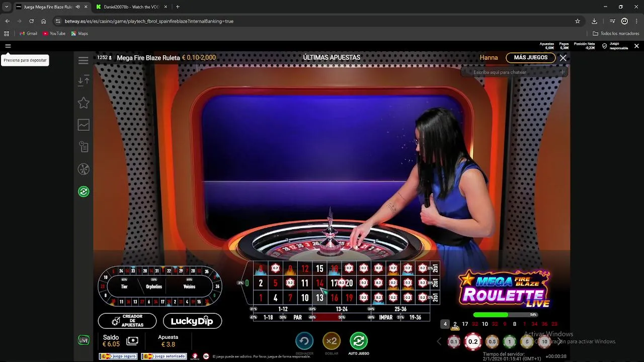Image resolution: width=644 pixels, height=362 pixels.
Task: Click green auto-play icon in left sidebar
Action: click(84, 192)
